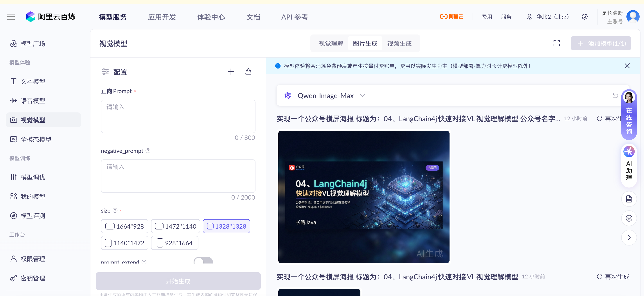Screen dimensions: 644x296
Task: Click the hamburger menu icon
Action: 11,17
